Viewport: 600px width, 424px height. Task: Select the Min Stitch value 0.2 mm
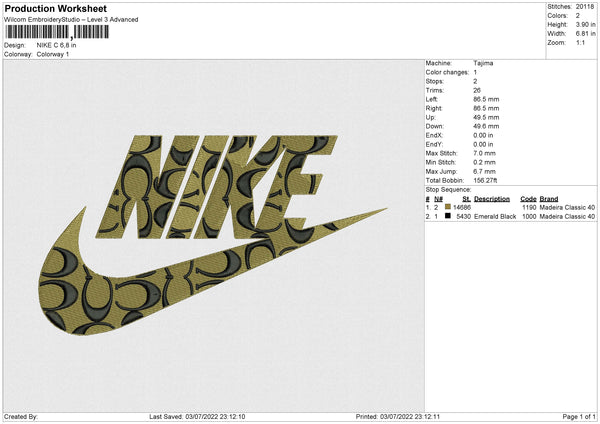tap(484, 163)
